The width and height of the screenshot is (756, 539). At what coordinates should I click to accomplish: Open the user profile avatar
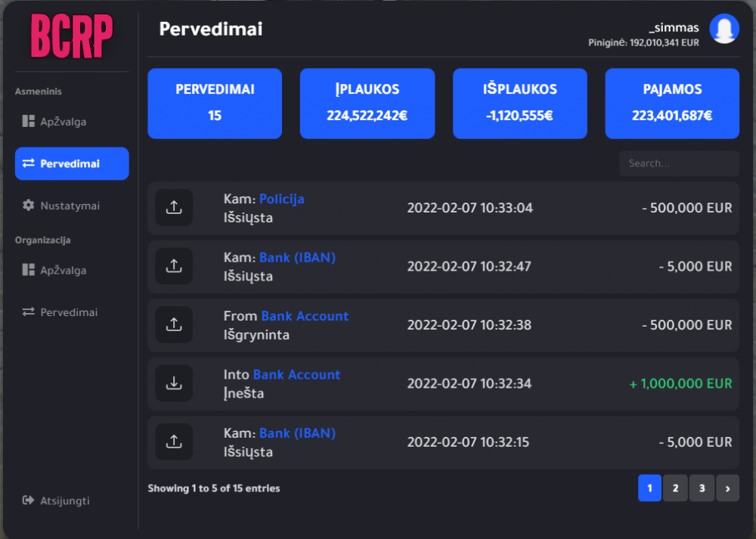tap(723, 29)
